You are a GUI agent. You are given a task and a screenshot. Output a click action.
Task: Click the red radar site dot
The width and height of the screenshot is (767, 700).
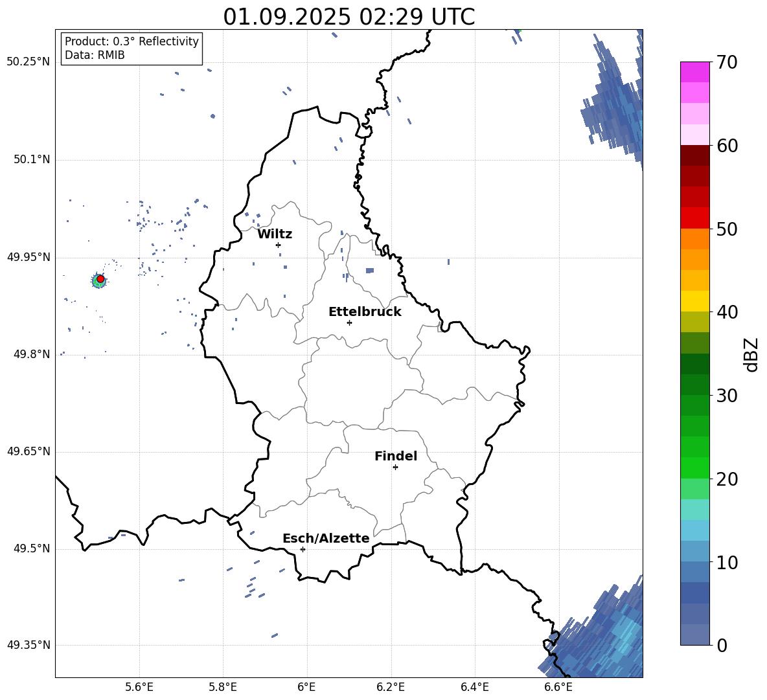point(100,278)
